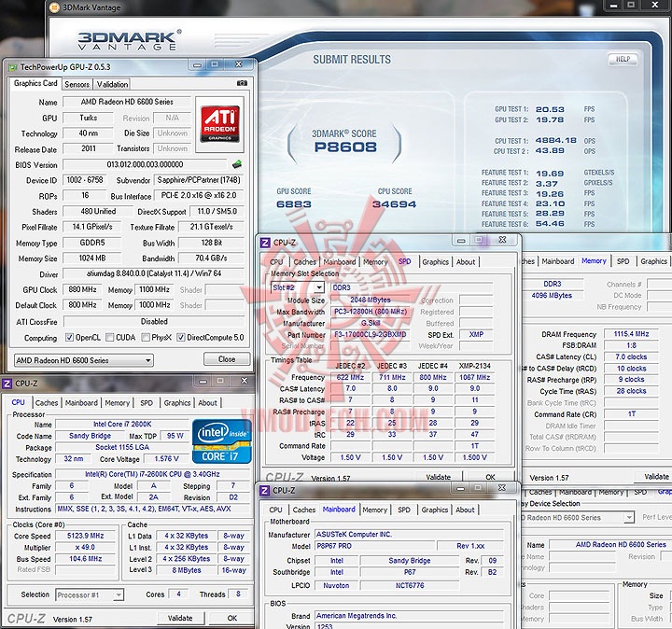The height and width of the screenshot is (629, 672).
Task: Click the GPU-Z title bar app icon
Action: tap(13, 67)
